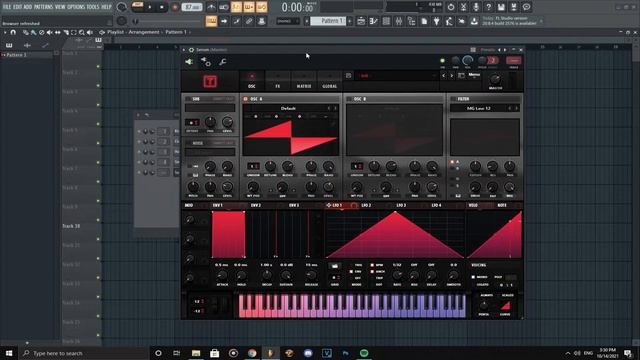Open the filter type MG Low 12 dropdown
This screenshot has height=360, width=640.
point(479,108)
